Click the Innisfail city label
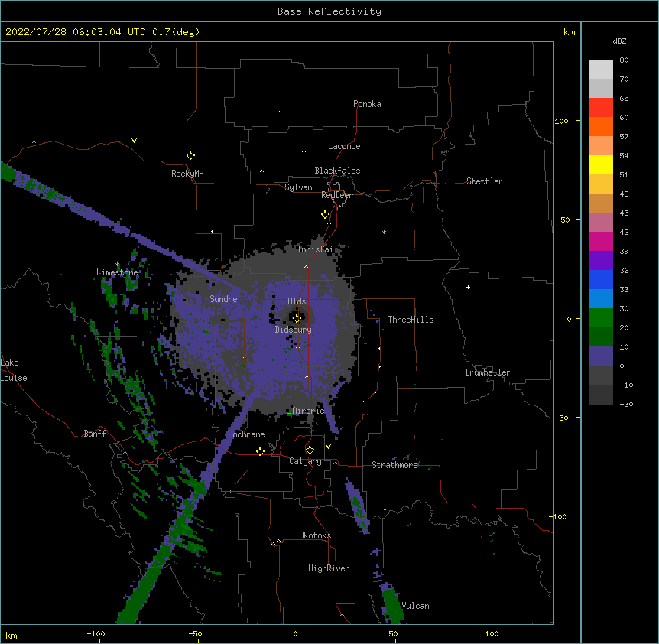Image resolution: width=659 pixels, height=644 pixels. 317,249
